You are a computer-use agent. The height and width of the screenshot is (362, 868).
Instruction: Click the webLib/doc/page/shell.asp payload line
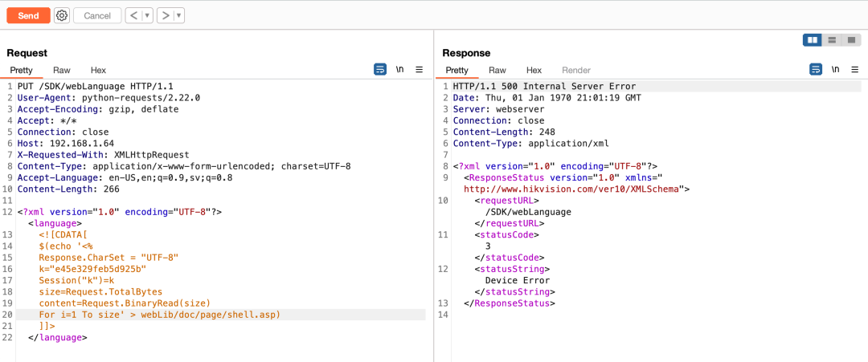[x=160, y=315]
